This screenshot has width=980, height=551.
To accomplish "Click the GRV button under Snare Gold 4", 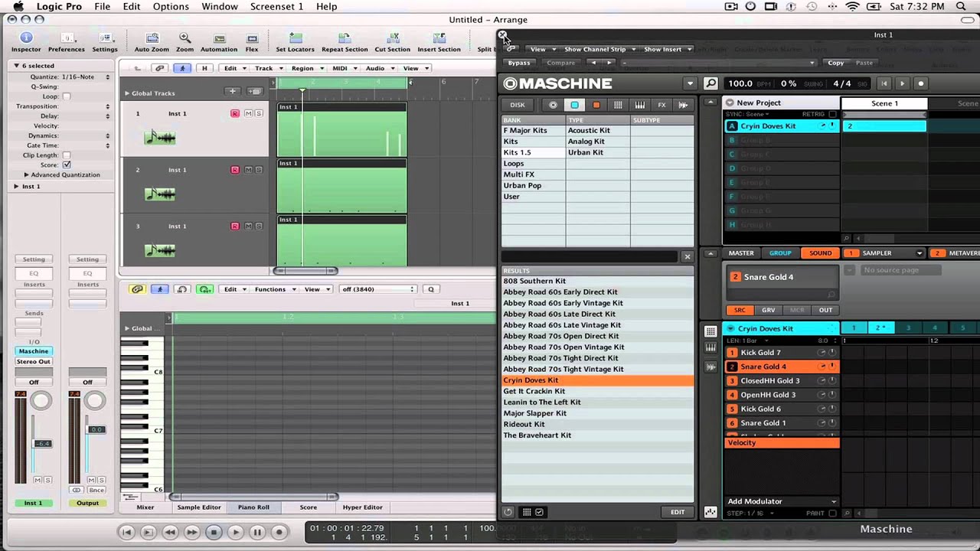I will (x=769, y=310).
